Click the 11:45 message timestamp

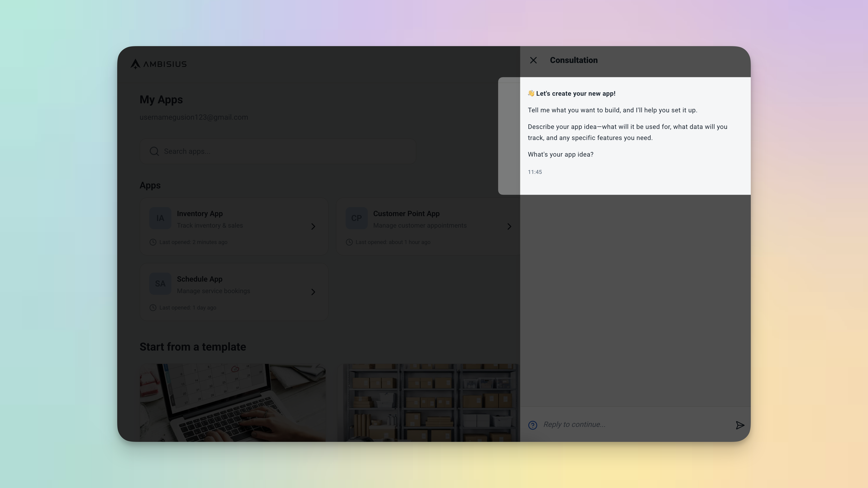coord(535,172)
